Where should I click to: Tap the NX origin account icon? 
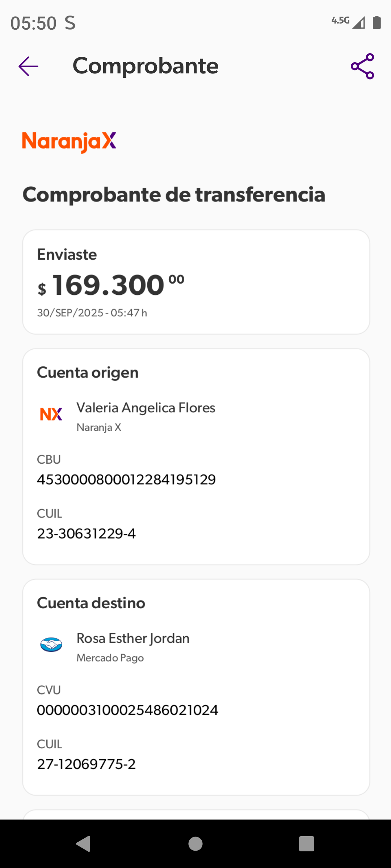(x=51, y=414)
